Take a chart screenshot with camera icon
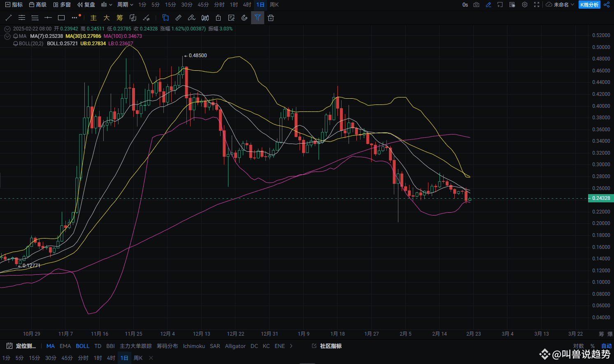 coord(476,5)
